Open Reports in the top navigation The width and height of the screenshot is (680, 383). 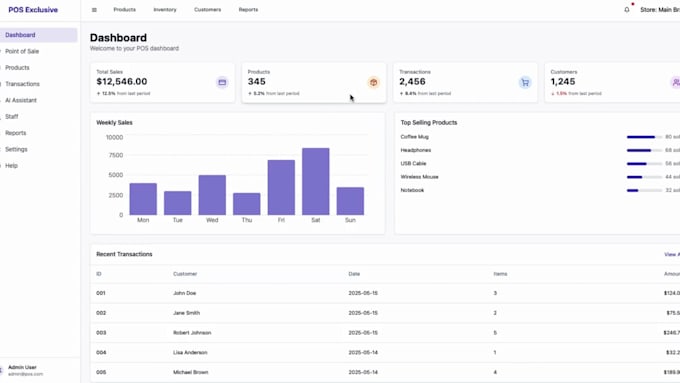(x=248, y=10)
